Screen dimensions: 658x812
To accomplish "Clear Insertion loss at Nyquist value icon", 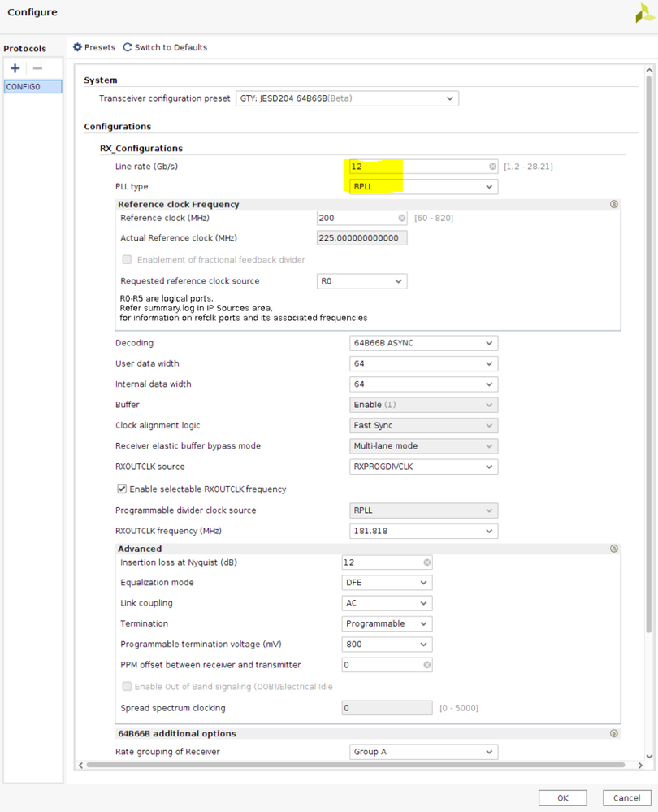I will point(427,562).
